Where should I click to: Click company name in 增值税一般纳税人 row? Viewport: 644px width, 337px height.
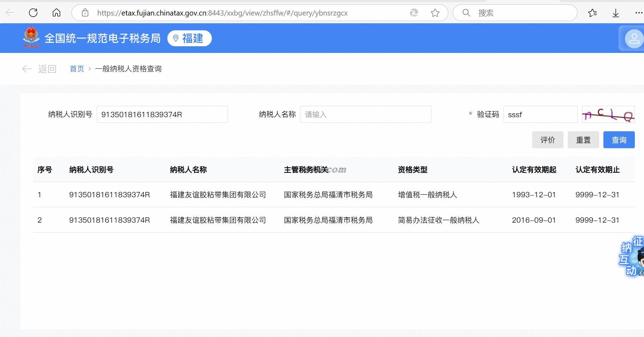218,195
